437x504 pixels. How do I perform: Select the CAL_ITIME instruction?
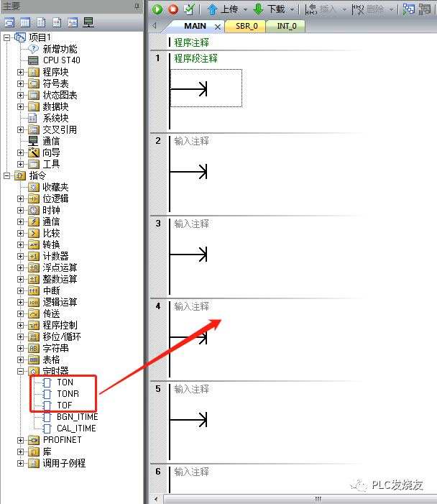point(76,429)
